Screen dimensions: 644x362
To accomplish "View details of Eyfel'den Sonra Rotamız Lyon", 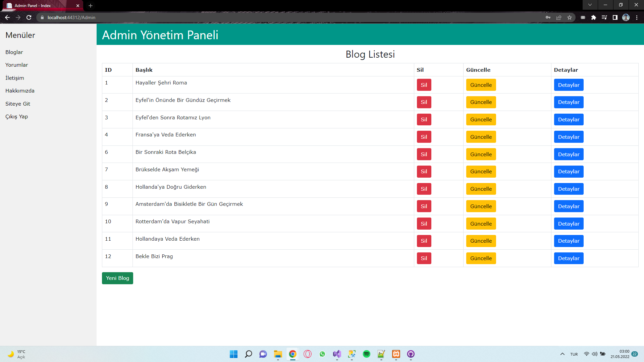I will pos(569,120).
